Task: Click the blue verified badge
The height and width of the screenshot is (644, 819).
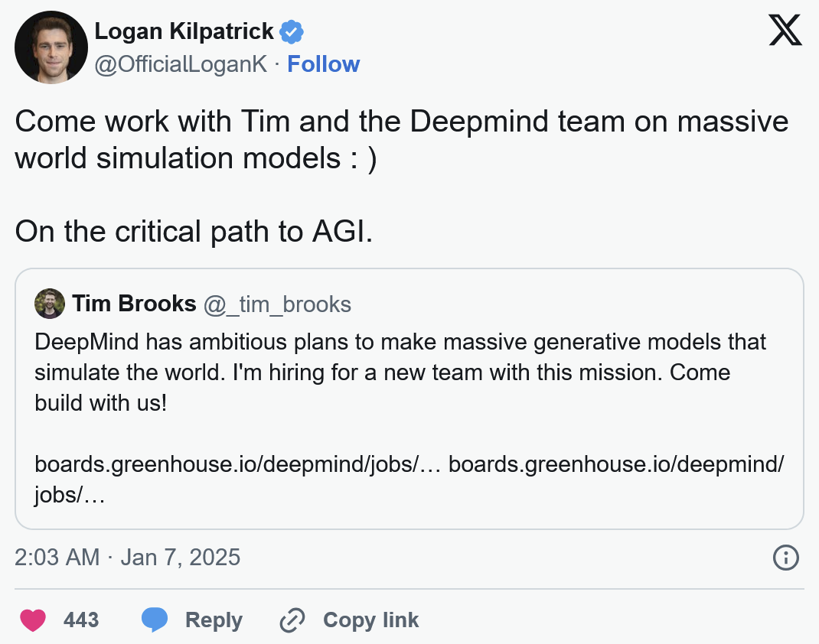Action: (292, 32)
